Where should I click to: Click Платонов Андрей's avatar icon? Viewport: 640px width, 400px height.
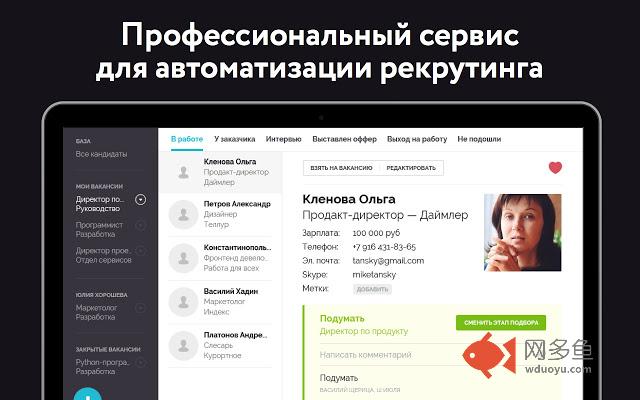[x=184, y=345]
